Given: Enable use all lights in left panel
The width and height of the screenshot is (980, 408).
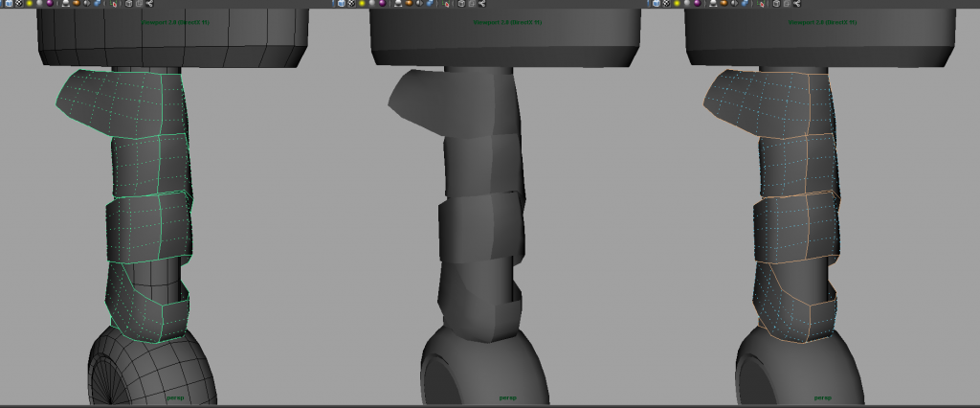Looking at the screenshot, I should (30, 3).
